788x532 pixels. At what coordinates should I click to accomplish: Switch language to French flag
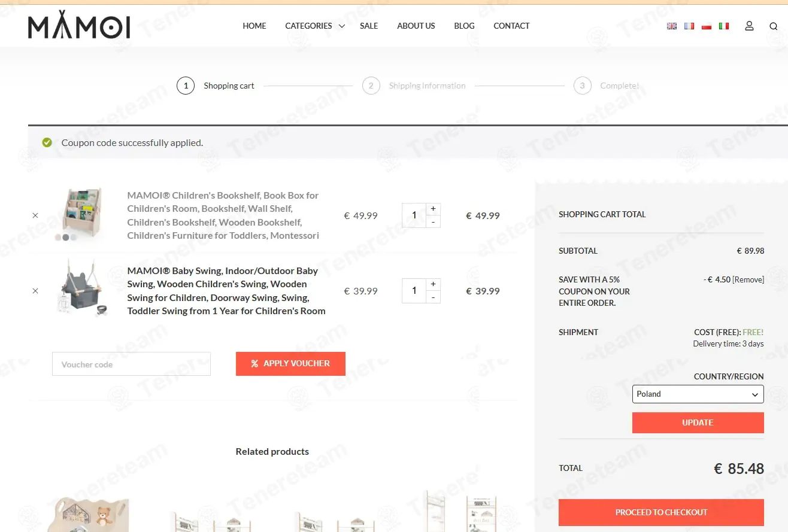tap(689, 26)
